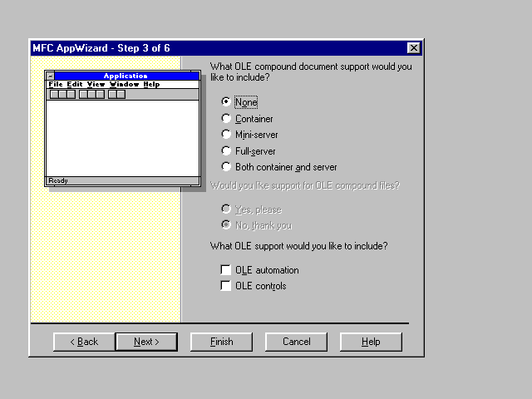Click View in the preview menu bar
This screenshot has height=399, width=532.
point(96,85)
